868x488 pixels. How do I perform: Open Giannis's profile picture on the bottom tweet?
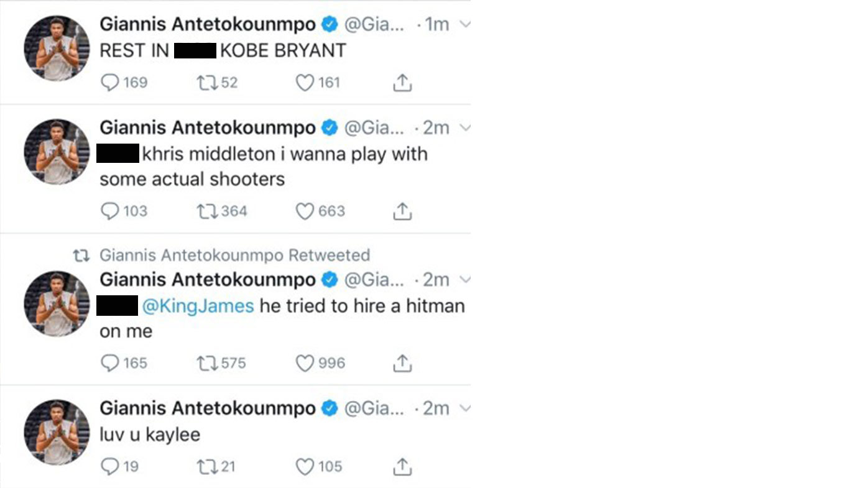56,433
